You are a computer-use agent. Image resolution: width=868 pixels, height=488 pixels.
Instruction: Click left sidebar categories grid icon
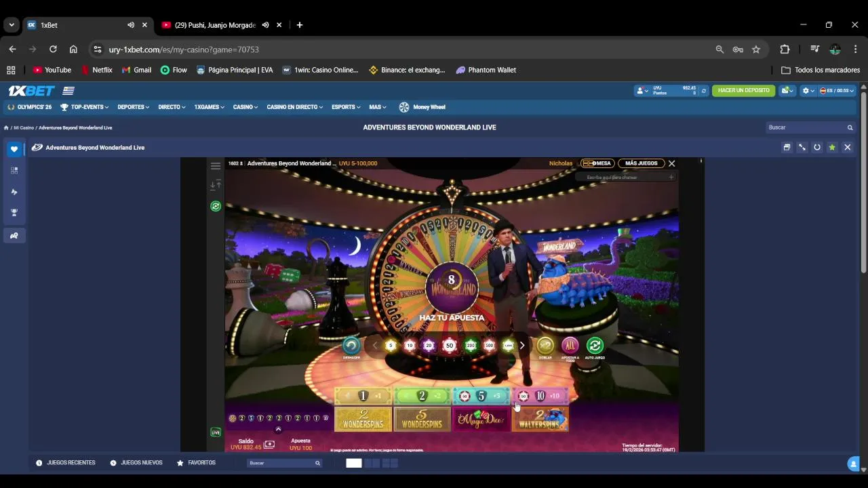pos(14,170)
